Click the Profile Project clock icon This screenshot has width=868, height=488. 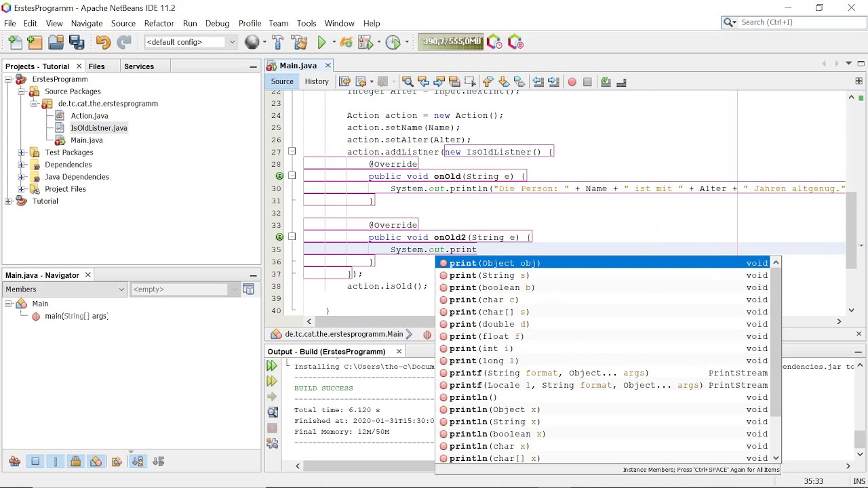[393, 42]
